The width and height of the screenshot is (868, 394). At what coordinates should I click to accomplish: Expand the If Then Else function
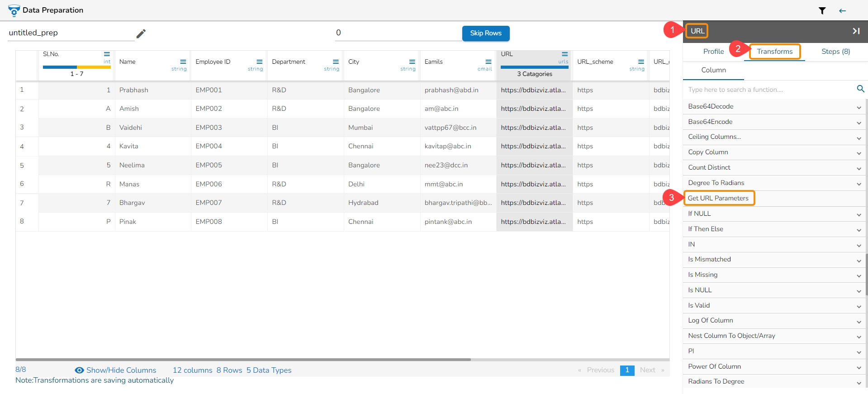coord(858,230)
